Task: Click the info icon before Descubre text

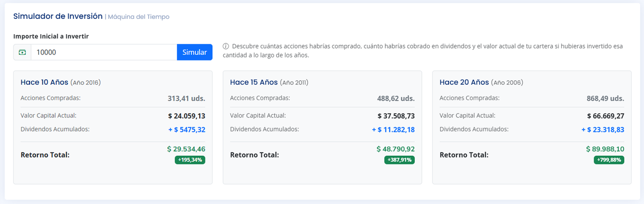Action: coord(225,47)
